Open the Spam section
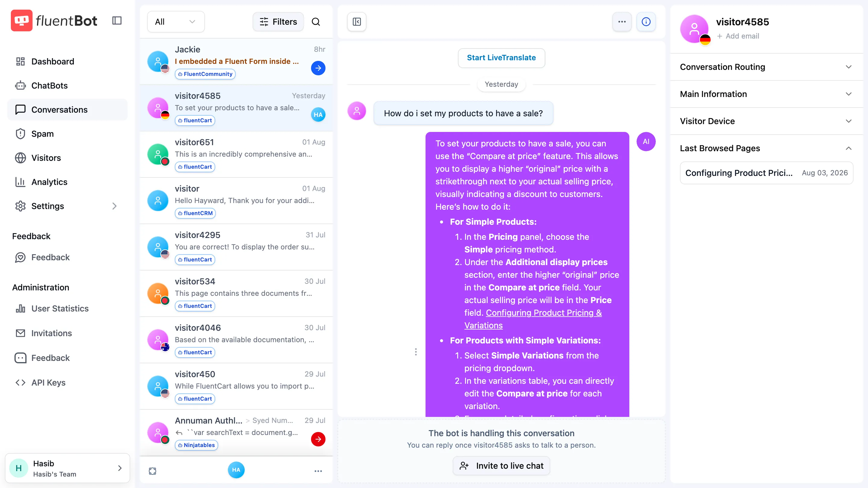 coord(68,134)
